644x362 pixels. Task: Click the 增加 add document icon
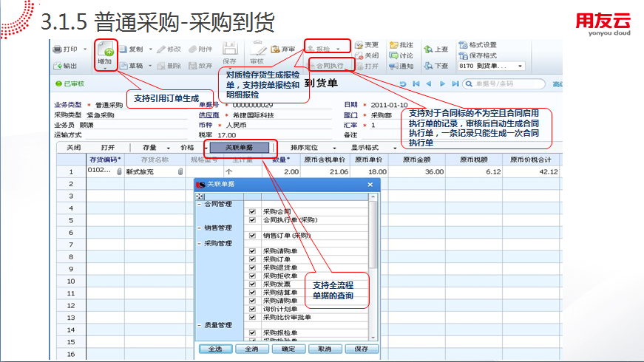[x=105, y=49]
